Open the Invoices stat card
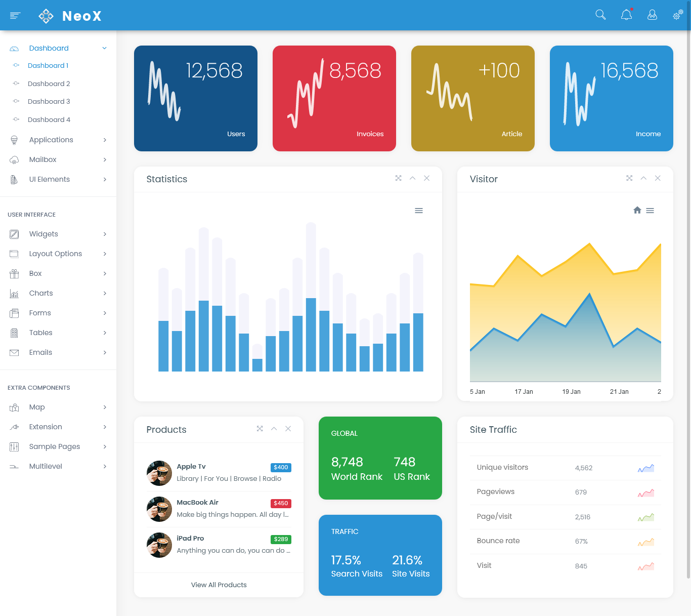The height and width of the screenshot is (616, 691). 334,99
